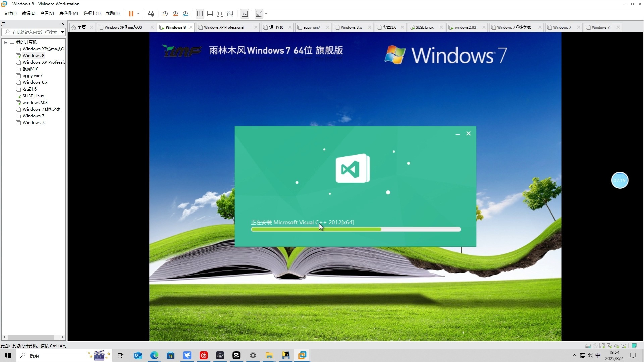Image resolution: width=644 pixels, height=362 pixels.
Task: Switch to the SUSE Linux tab
Action: coord(425,27)
